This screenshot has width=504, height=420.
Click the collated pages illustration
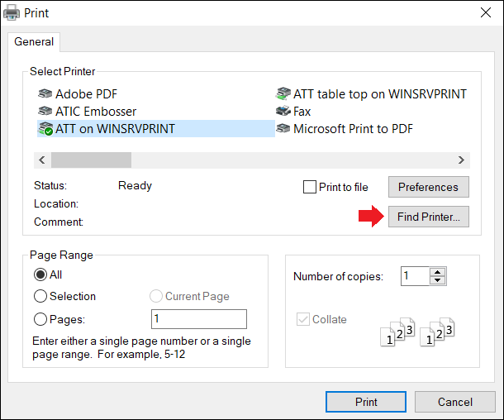click(417, 332)
